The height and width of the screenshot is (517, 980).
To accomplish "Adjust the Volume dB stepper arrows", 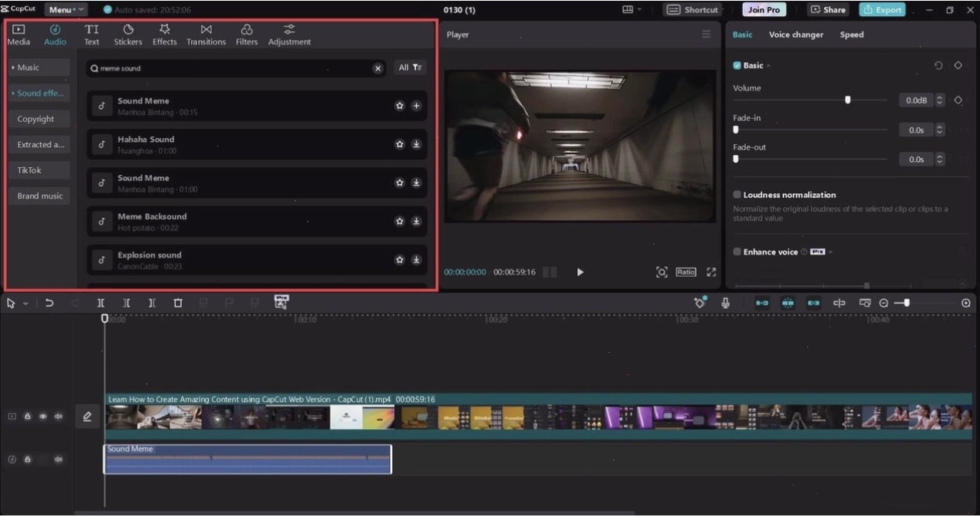I will coord(940,100).
